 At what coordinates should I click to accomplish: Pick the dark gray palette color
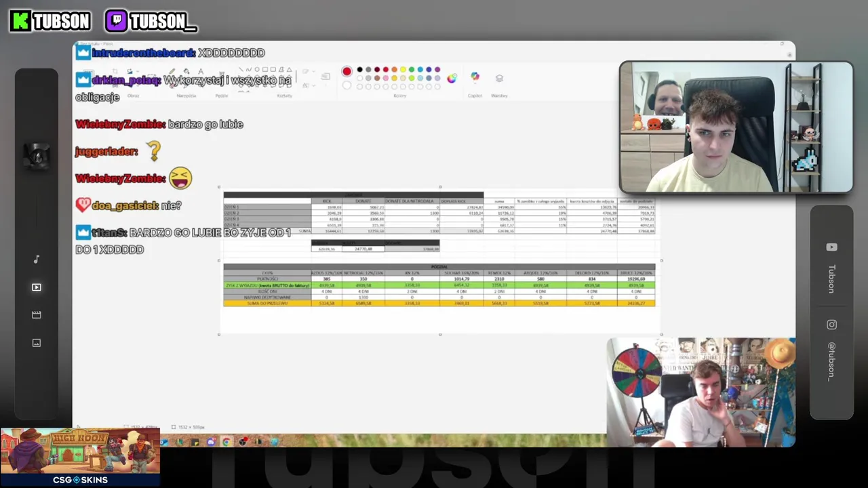point(368,69)
